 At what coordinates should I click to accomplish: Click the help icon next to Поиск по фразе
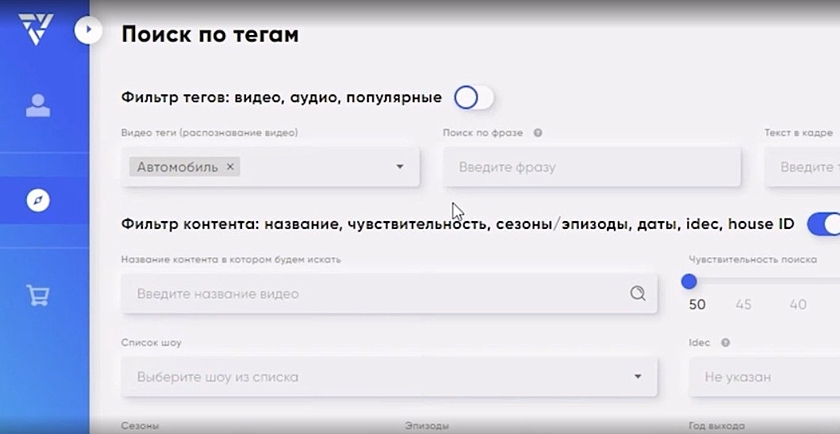pos(538,133)
